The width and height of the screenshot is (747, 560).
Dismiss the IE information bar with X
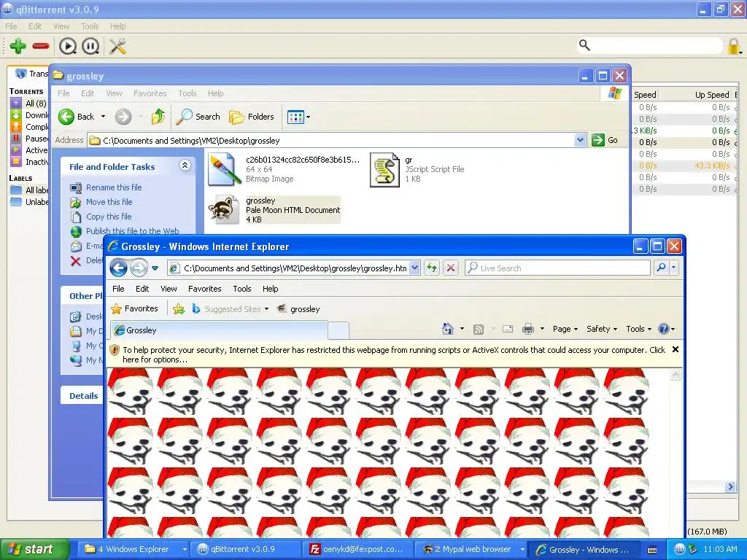tap(675, 349)
